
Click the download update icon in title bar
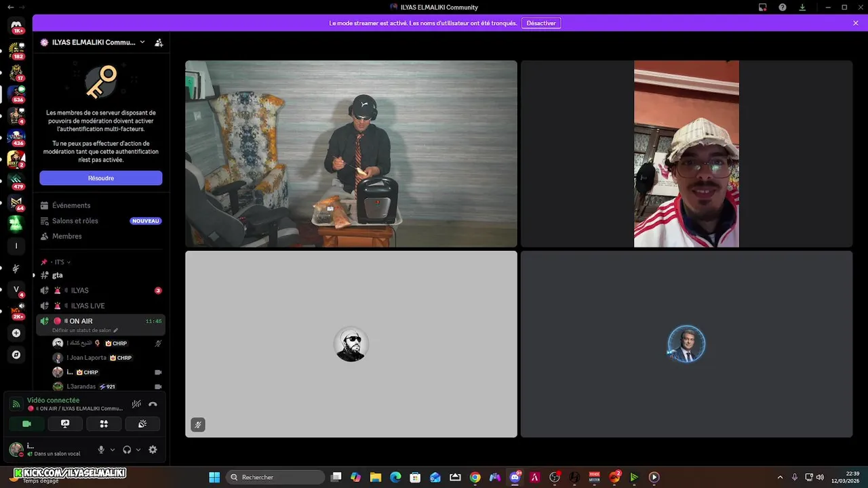coord(803,7)
